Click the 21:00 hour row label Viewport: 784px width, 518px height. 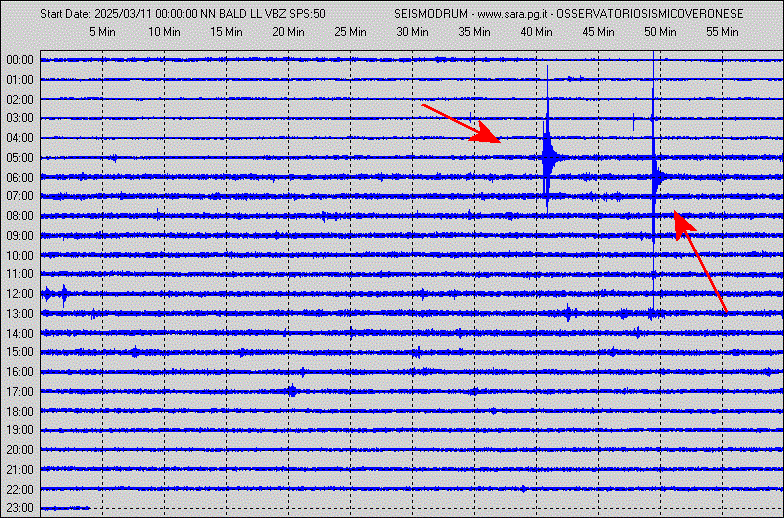[x=20, y=470]
